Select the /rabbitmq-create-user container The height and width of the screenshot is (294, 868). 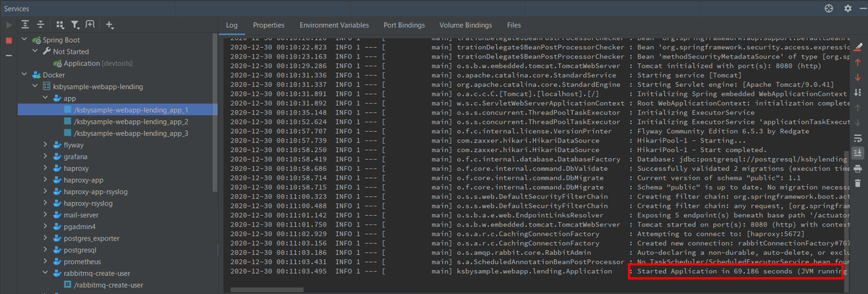(x=102, y=285)
